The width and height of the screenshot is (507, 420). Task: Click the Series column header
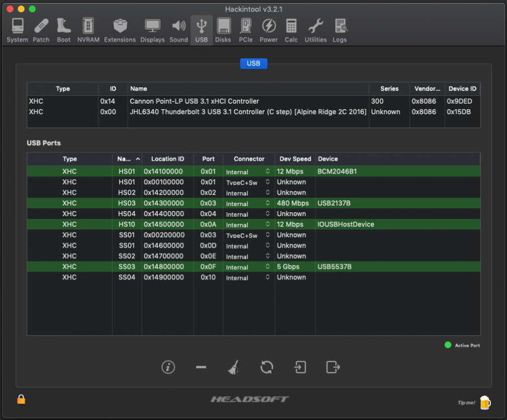coord(389,88)
